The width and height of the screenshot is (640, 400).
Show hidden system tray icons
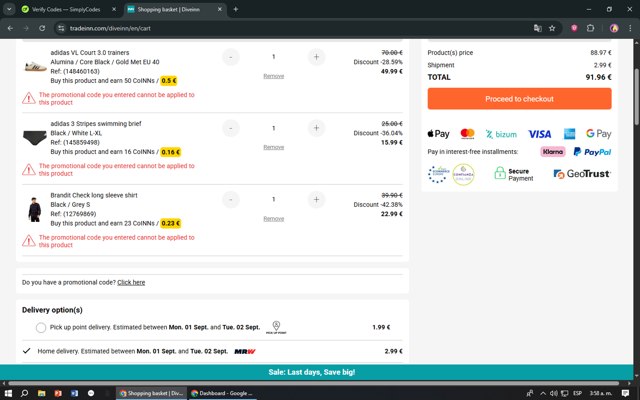[x=543, y=393]
